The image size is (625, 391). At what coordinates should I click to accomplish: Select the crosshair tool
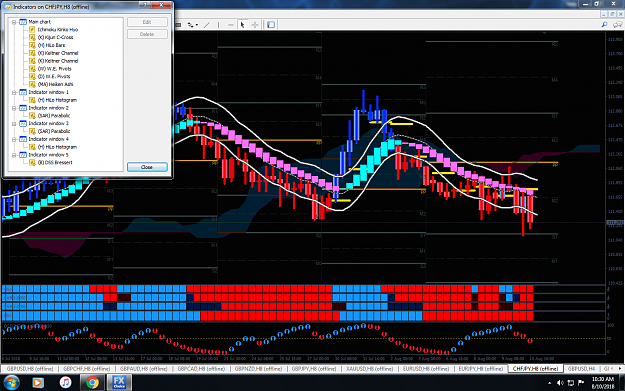255,25
